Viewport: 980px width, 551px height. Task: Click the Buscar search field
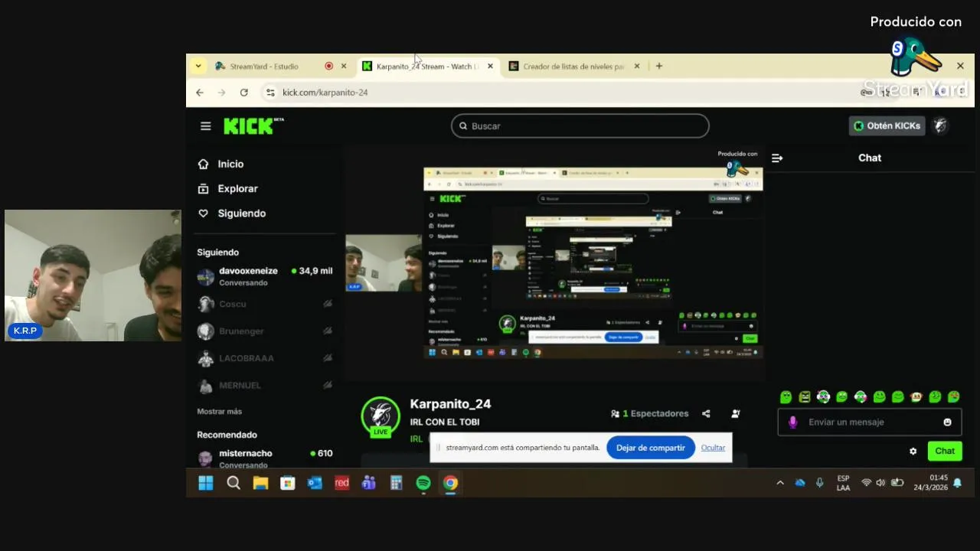coord(580,126)
